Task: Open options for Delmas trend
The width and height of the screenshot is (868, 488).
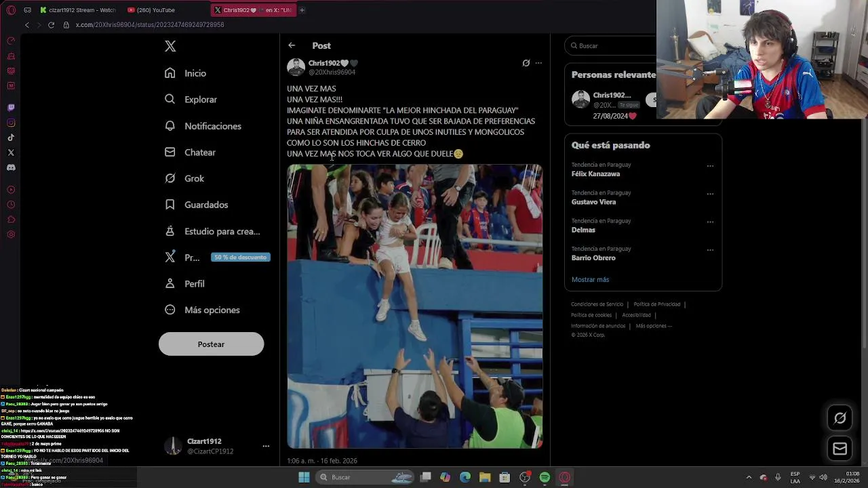Action: pos(710,222)
